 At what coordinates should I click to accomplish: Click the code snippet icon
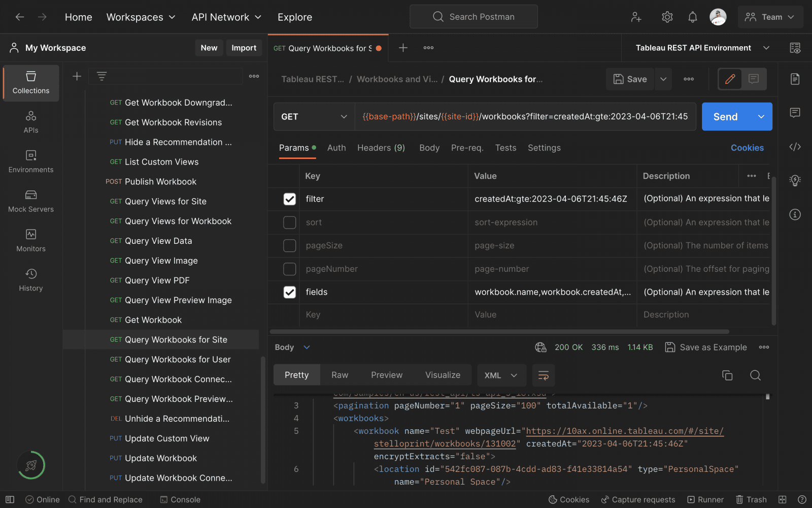tap(795, 147)
